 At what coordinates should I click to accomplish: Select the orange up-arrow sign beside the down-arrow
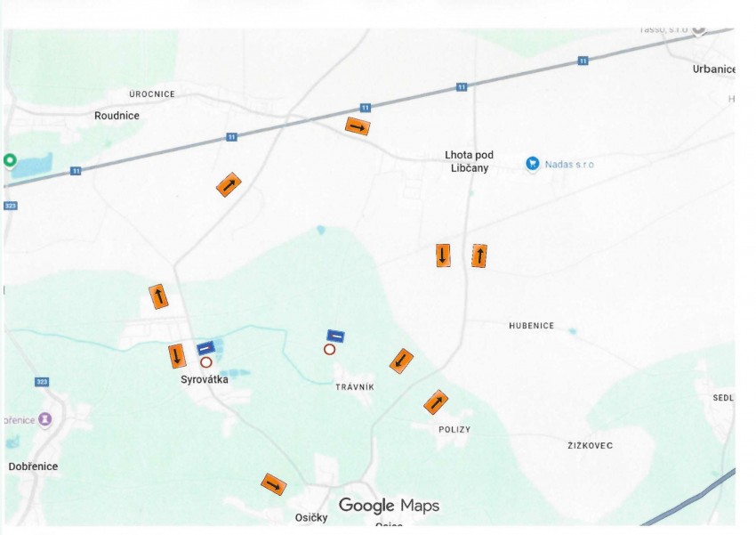point(479,255)
